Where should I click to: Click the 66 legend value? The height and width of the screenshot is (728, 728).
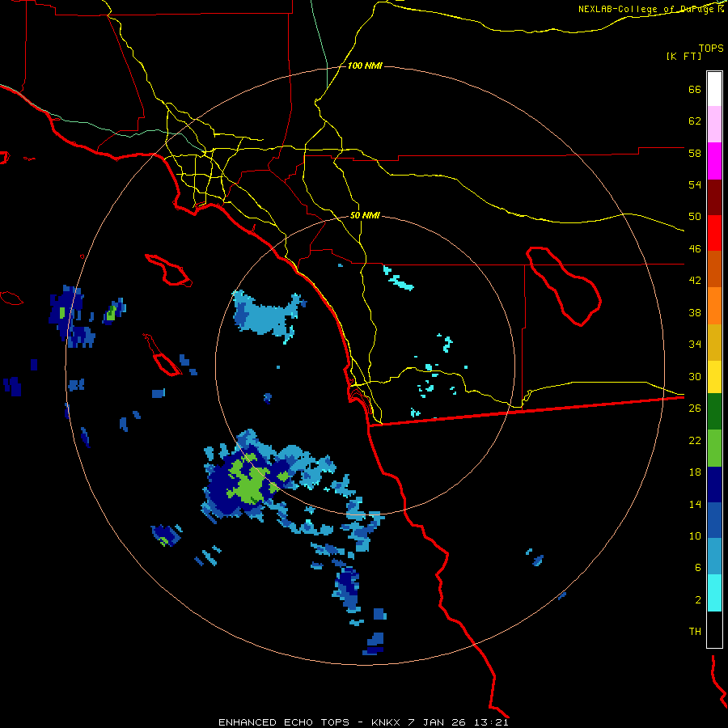[x=695, y=90]
